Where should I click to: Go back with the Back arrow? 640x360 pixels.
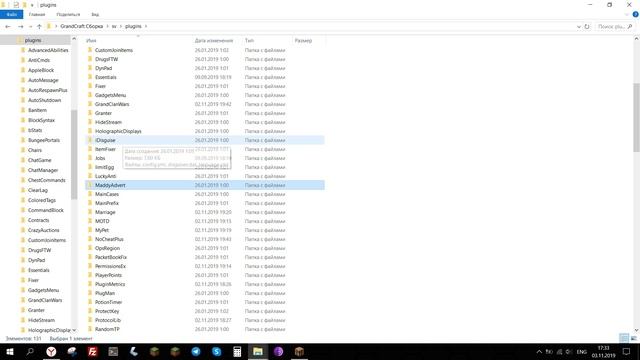(8, 27)
